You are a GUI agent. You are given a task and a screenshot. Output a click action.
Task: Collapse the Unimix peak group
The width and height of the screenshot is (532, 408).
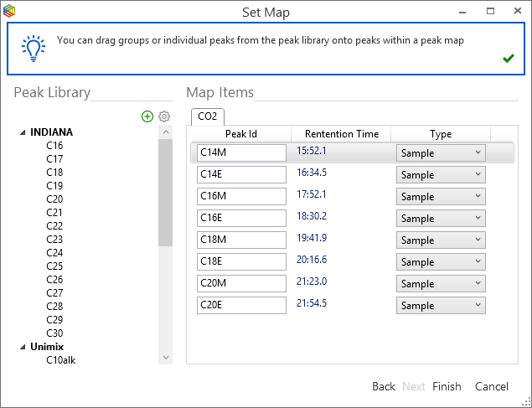[x=22, y=347]
